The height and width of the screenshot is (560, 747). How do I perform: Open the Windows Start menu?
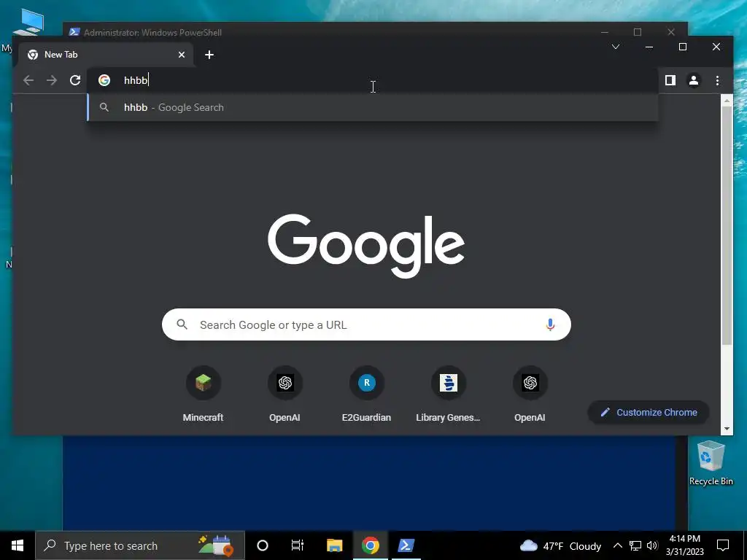click(18, 545)
